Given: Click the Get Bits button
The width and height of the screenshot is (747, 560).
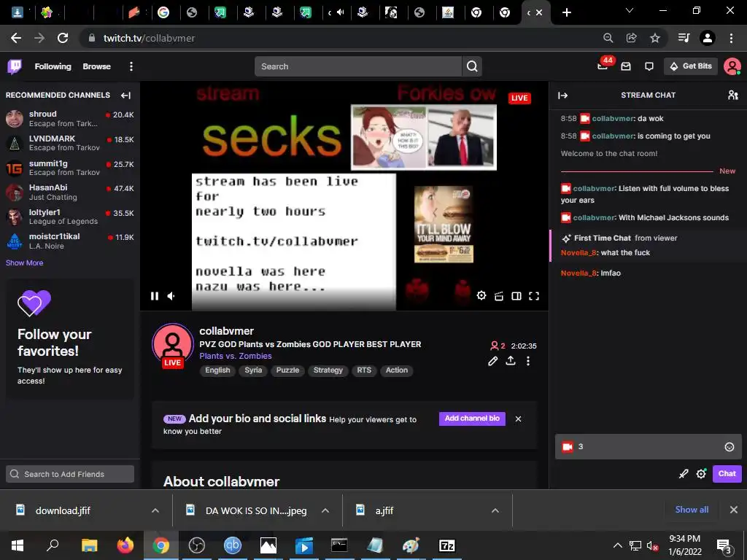Looking at the screenshot, I should [691, 66].
